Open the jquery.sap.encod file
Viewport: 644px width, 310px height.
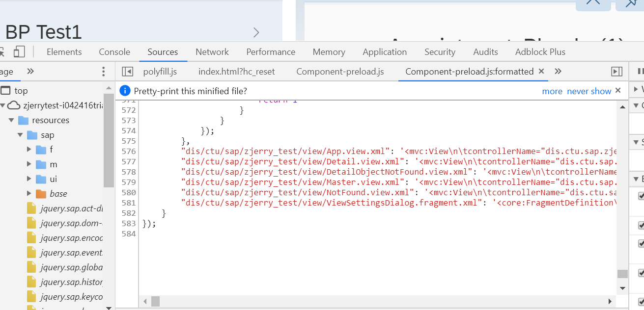point(72,238)
